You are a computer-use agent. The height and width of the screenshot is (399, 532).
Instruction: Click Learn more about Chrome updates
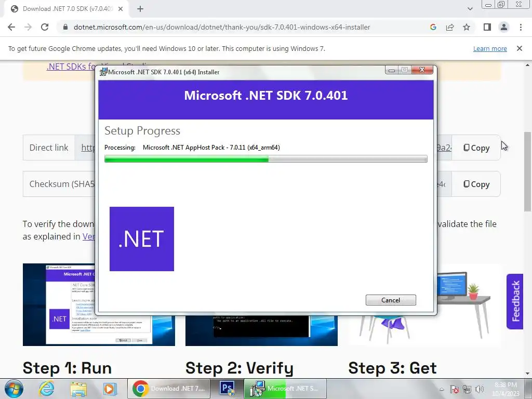490,48
